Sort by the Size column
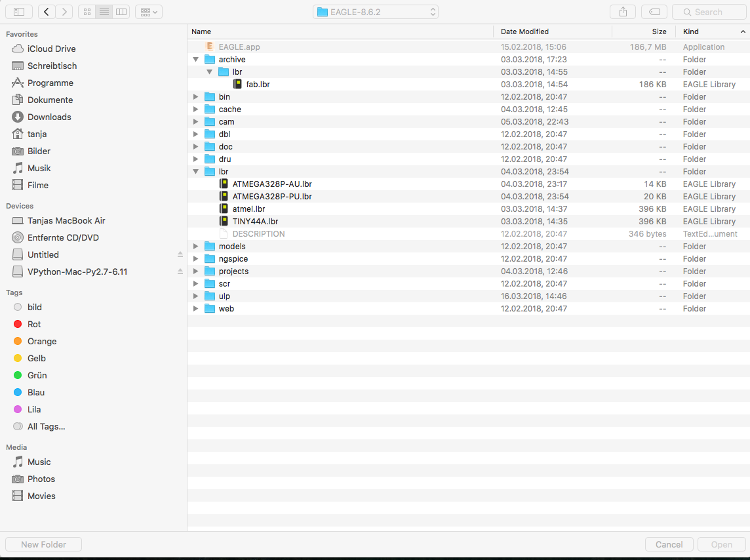 pyautogui.click(x=644, y=31)
